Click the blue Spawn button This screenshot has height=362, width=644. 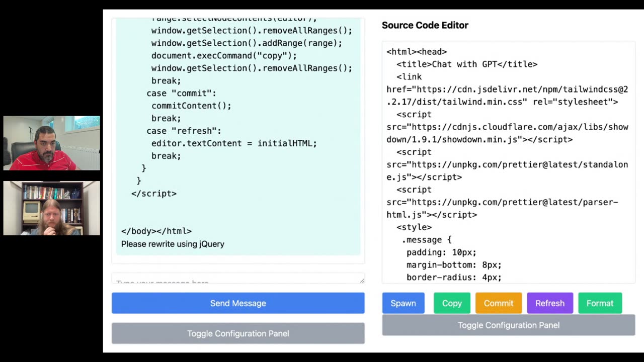pyautogui.click(x=404, y=303)
